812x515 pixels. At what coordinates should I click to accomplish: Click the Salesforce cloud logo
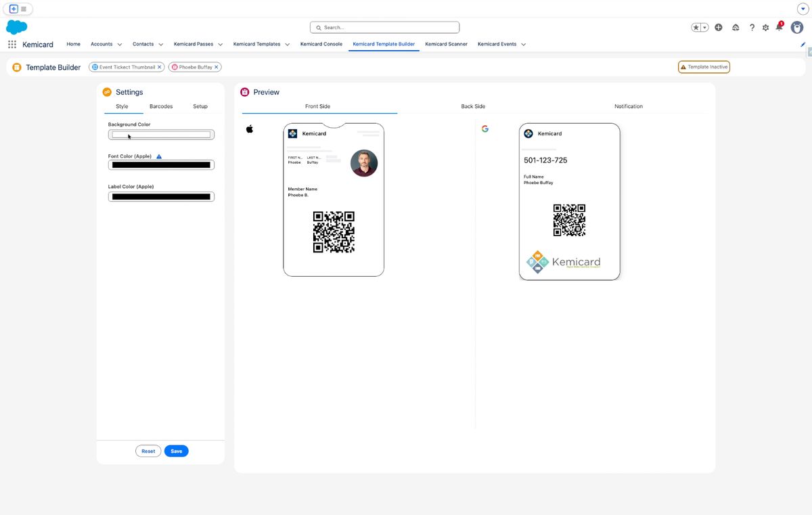pos(16,27)
